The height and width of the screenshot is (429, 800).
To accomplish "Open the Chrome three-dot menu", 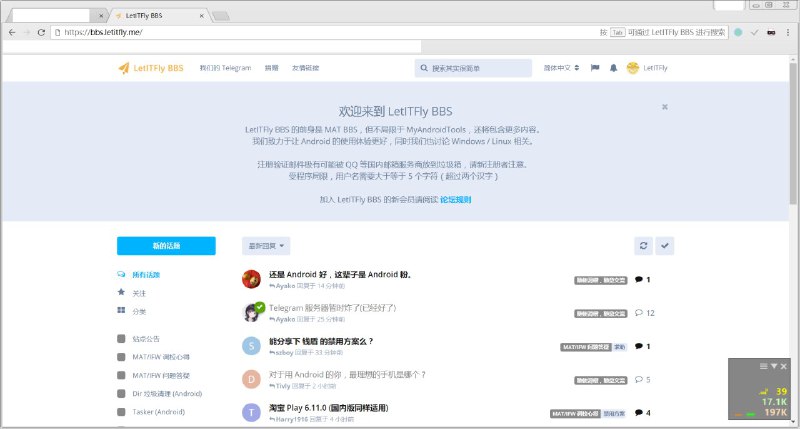I will [x=788, y=32].
